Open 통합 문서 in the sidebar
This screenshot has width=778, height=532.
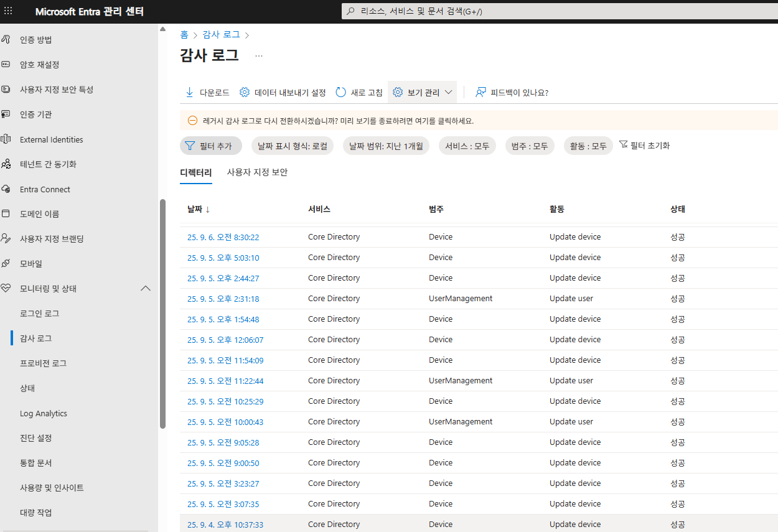(35, 463)
